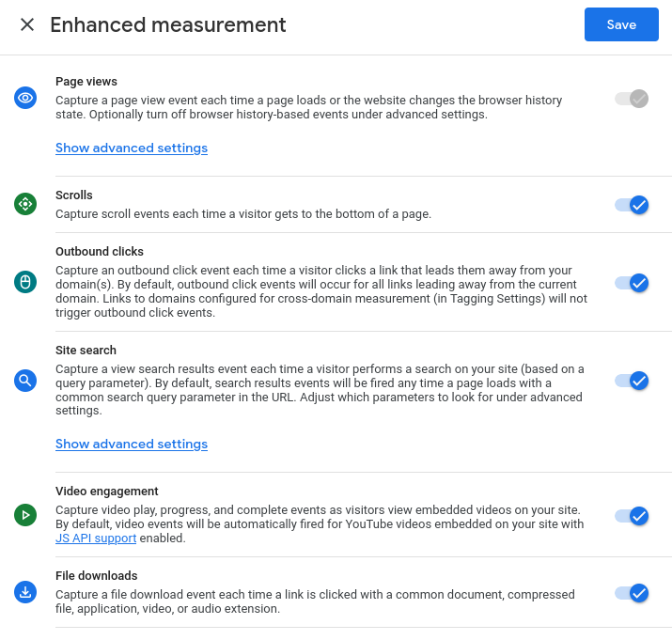Expand advanced settings under Site search

point(132,444)
